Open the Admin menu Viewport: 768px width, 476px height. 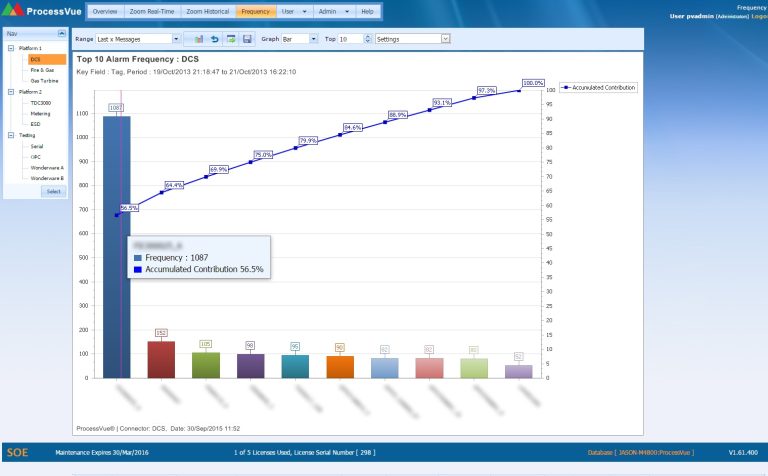332,13
